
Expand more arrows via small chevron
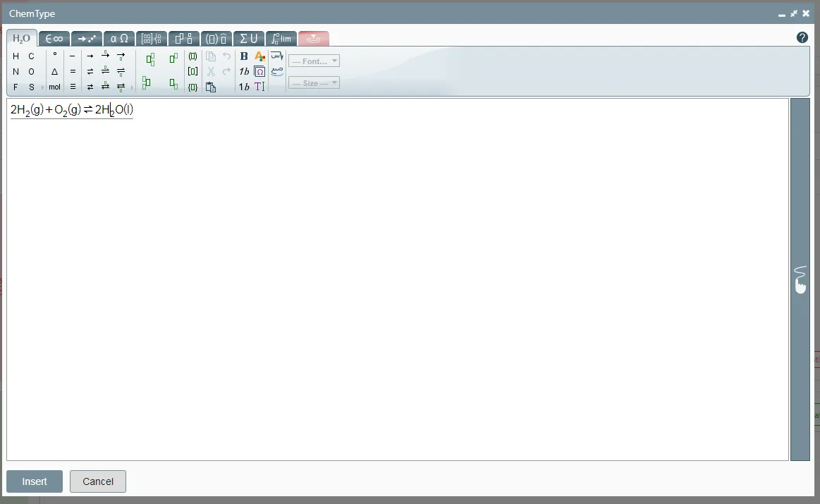[132, 88]
